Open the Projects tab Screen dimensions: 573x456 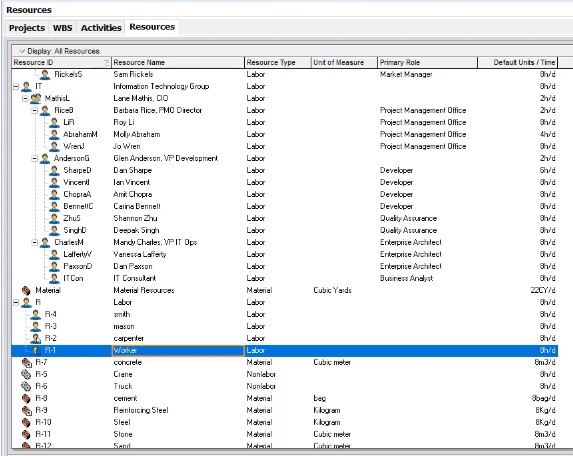(27, 28)
